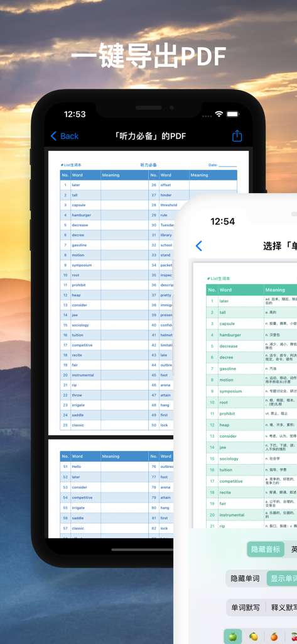Viewport: 297px width, 644px height.
Task: Click the 听力必备 heading on the blue PDF
Action: pos(148,165)
